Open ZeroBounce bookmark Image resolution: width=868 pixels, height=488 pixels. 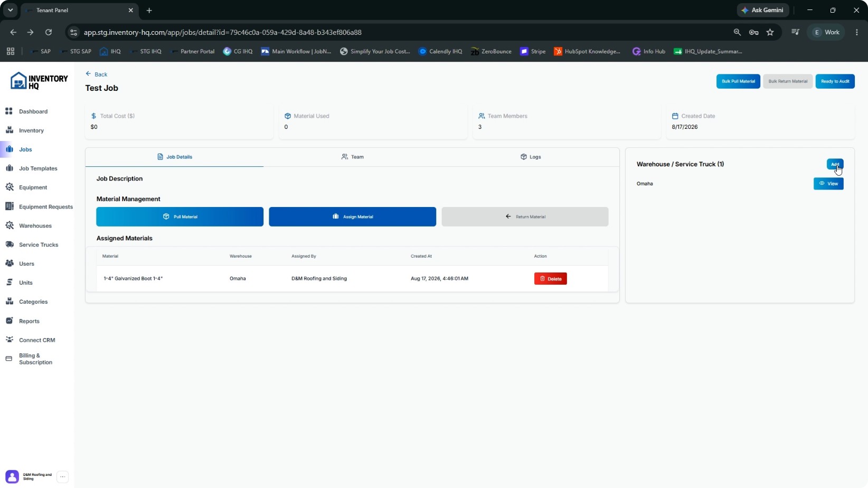coord(490,51)
